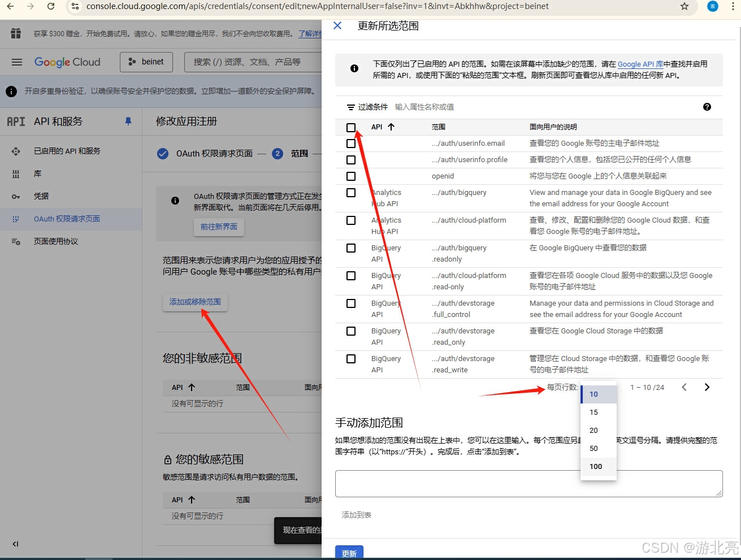Click the pin icon next to API 和服务
The width and height of the screenshot is (741, 560).
pos(128,121)
